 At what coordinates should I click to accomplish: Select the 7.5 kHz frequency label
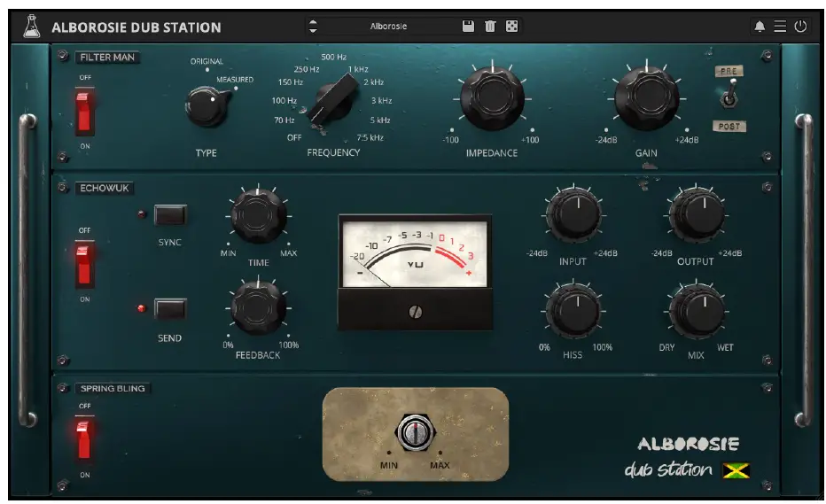coord(370,137)
